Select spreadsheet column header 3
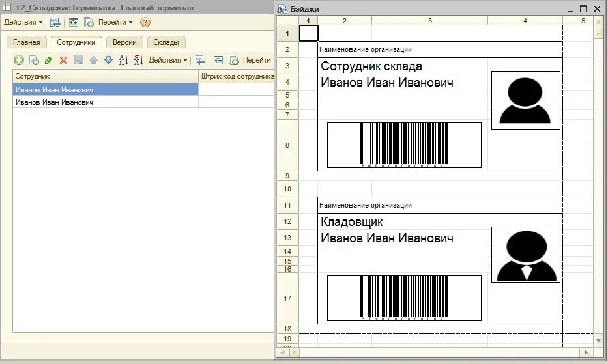The image size is (608, 364). point(429,21)
